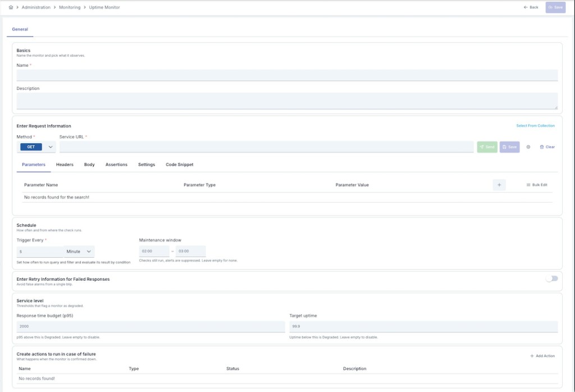Click the Parameter Name column header
Viewport: 575px width, 392px height.
tap(41, 185)
